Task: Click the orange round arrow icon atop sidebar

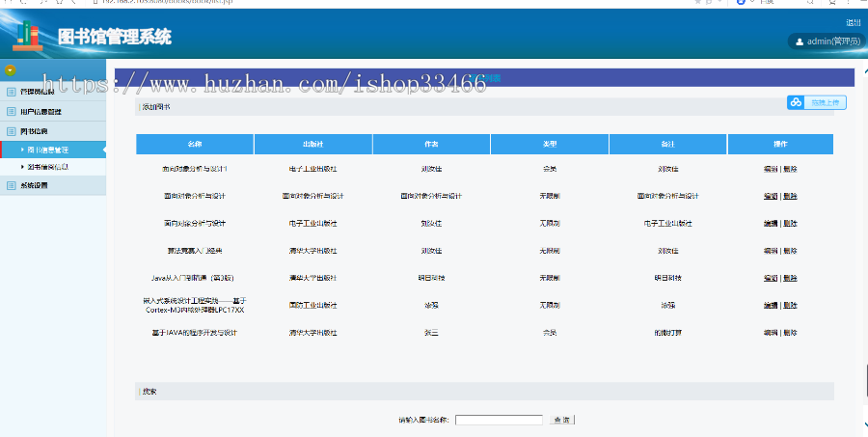Action: 10,70
